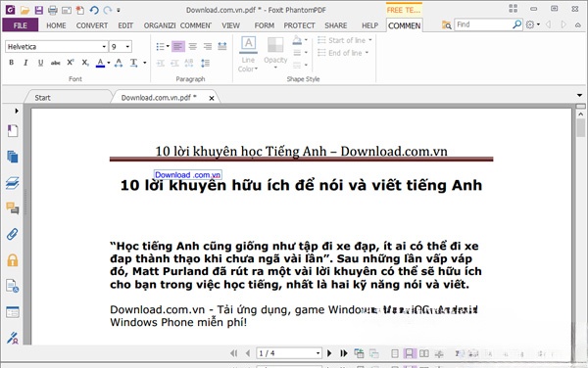588x368 pixels.
Task: Open the Bookmarks panel icon
Action: [x=13, y=131]
